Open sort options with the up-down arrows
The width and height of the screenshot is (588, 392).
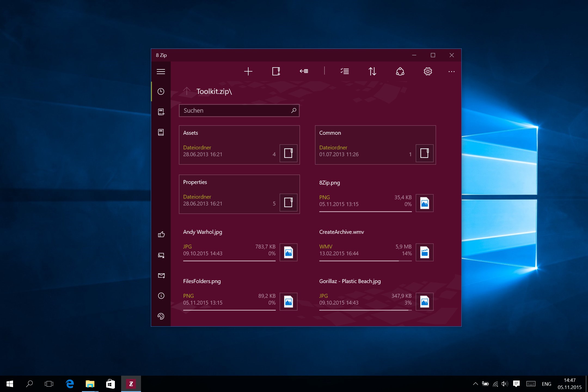coord(372,71)
